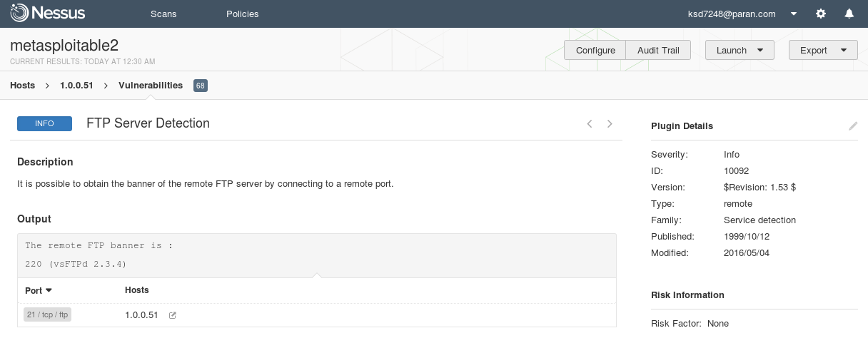
Task: Open ksd7248@paran.com account dropdown
Action: pos(741,14)
